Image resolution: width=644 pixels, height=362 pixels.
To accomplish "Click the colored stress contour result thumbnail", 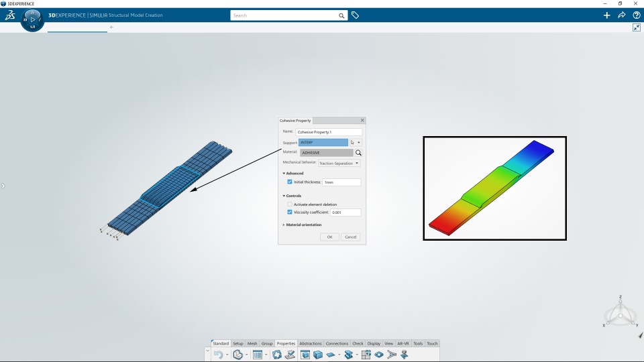I will coord(494,188).
